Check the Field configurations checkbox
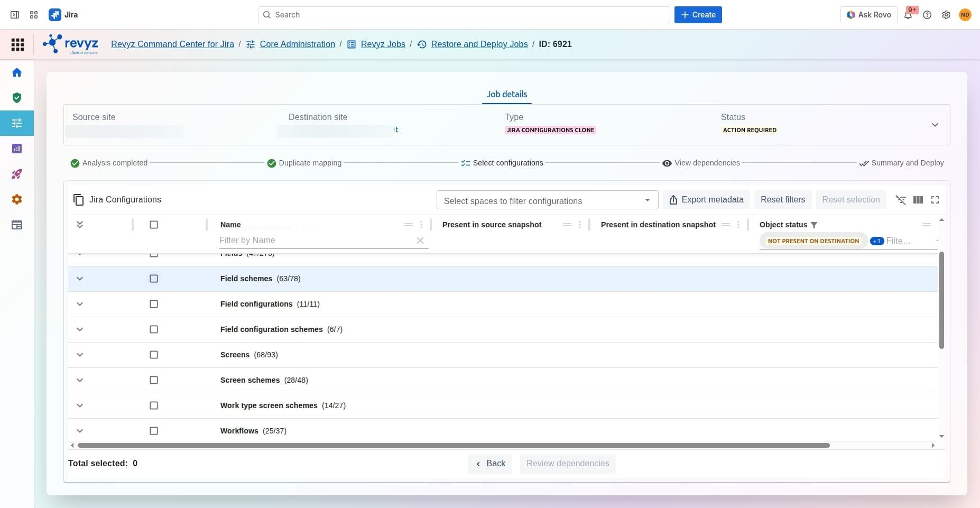This screenshot has width=980, height=508. (154, 304)
